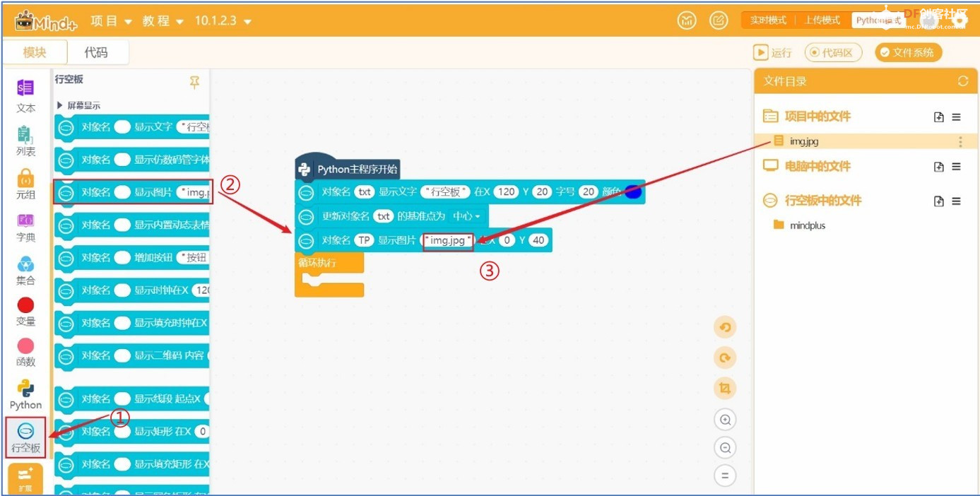Click the undo icon on canvas
The width and height of the screenshot is (980, 496).
click(x=725, y=327)
